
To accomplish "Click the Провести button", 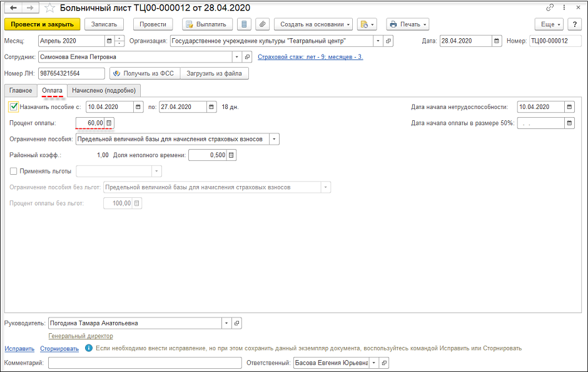I will (x=153, y=24).
